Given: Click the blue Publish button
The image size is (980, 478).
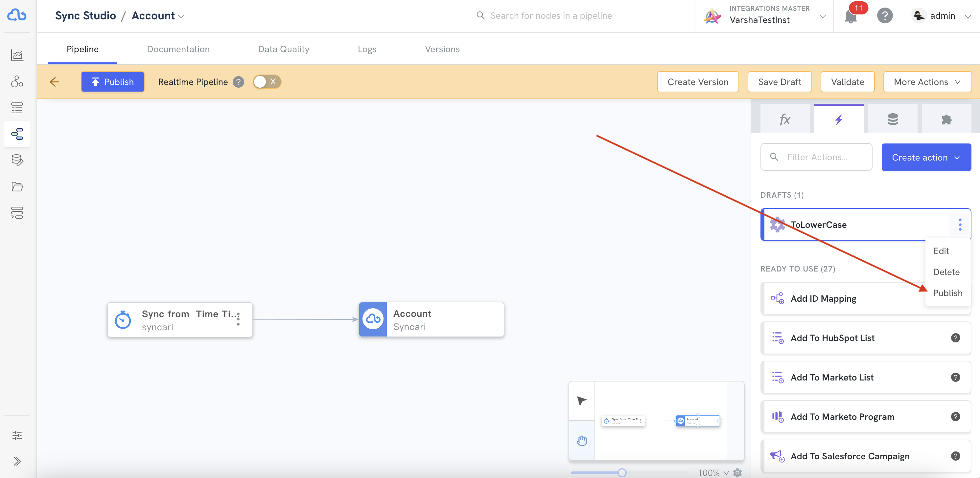Looking at the screenshot, I should point(113,82).
